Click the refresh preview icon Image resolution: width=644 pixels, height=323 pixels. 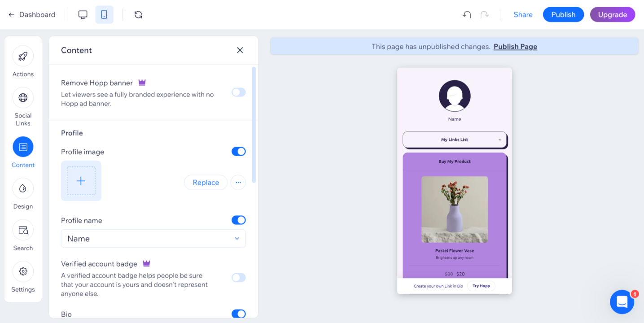[x=138, y=14]
